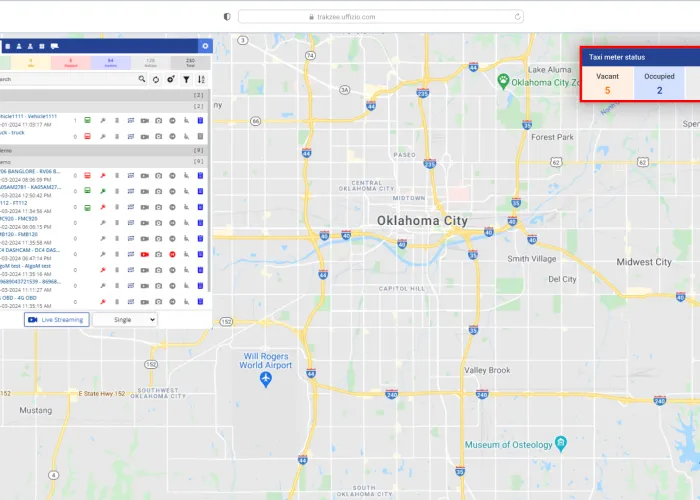This screenshot has height=500, width=700.
Task: Show the Total vehicles status tab
Action: click(190, 62)
